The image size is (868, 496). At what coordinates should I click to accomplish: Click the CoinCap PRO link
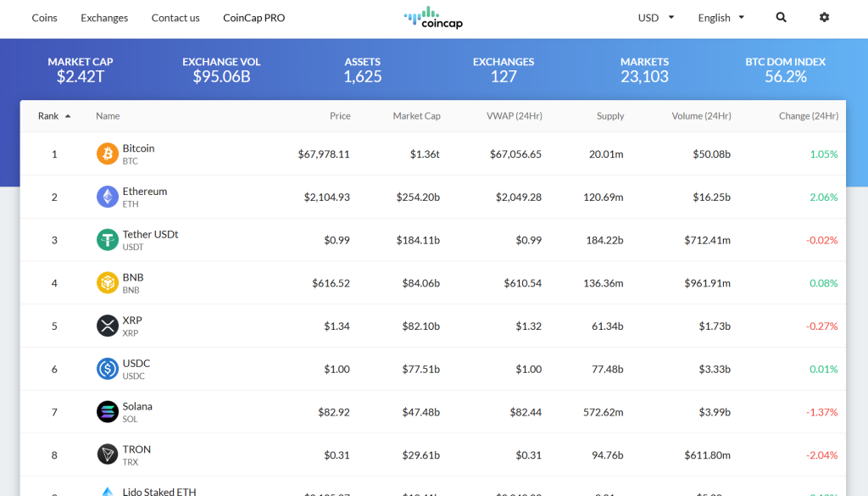tap(254, 18)
